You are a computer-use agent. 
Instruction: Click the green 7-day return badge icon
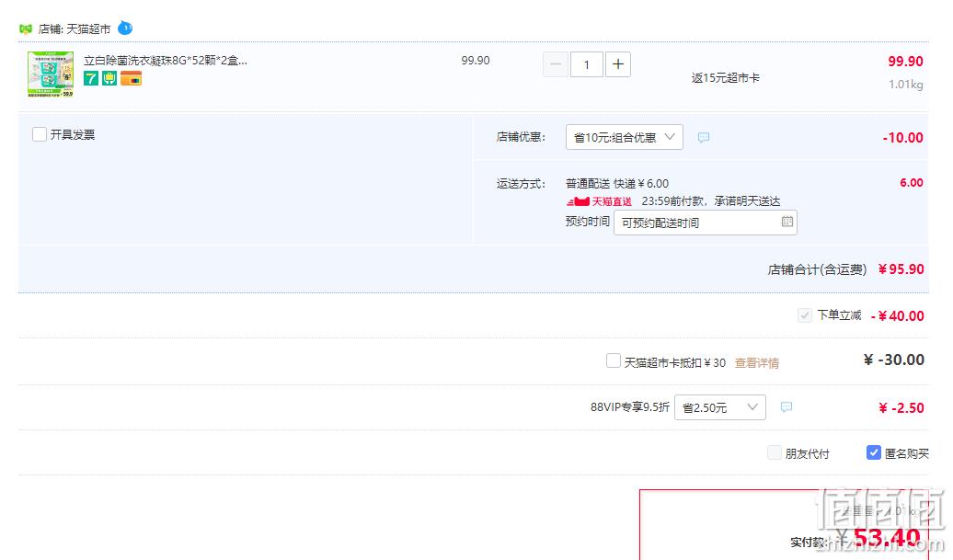pyautogui.click(x=91, y=78)
